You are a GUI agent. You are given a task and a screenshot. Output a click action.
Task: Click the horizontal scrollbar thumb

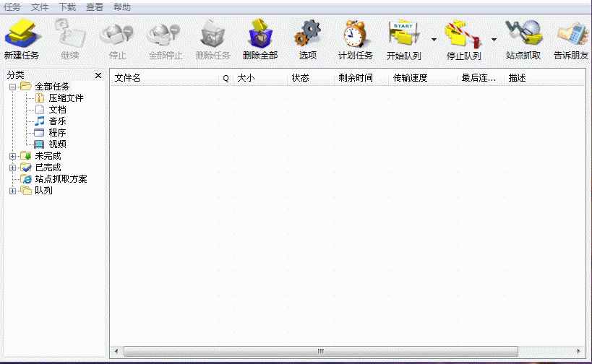click(321, 351)
